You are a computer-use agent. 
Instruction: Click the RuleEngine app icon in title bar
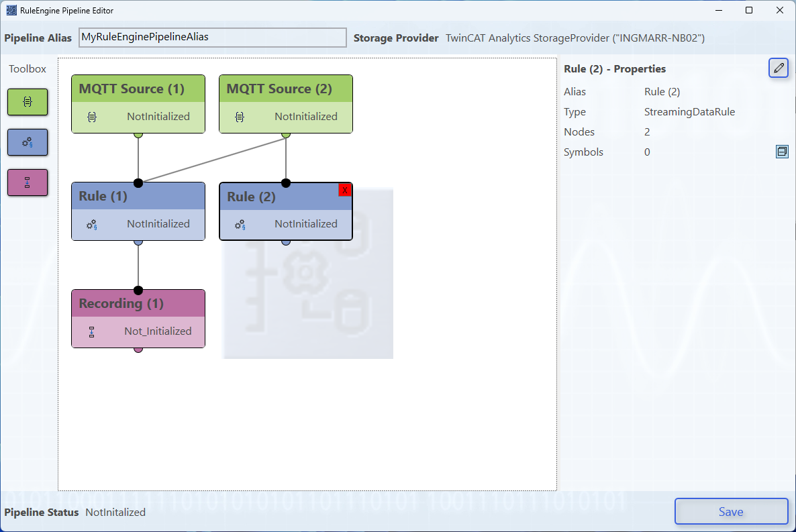11,10
